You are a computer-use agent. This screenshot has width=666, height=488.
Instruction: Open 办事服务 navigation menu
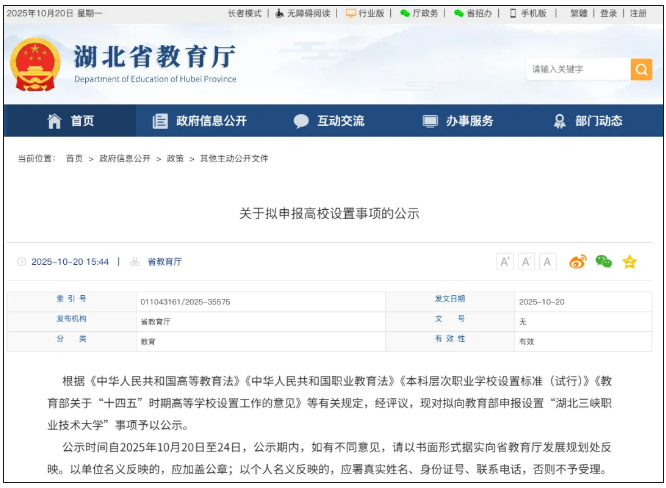pos(458,121)
